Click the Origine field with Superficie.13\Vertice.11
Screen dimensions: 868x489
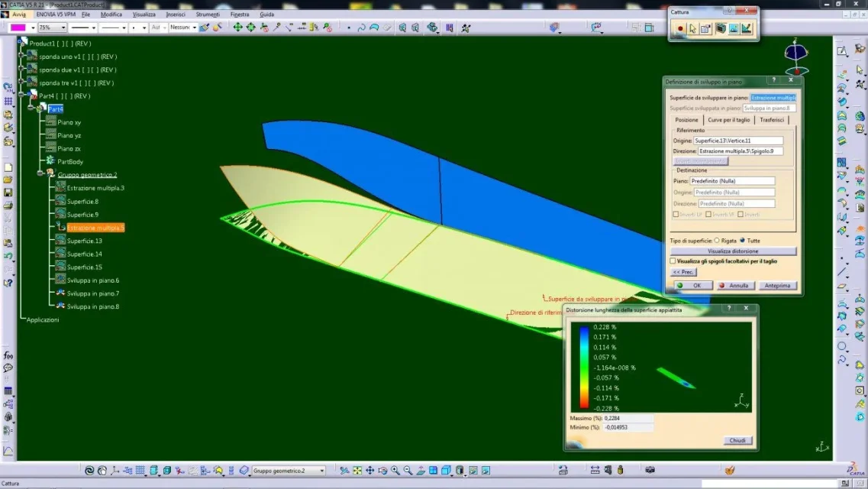tap(738, 141)
